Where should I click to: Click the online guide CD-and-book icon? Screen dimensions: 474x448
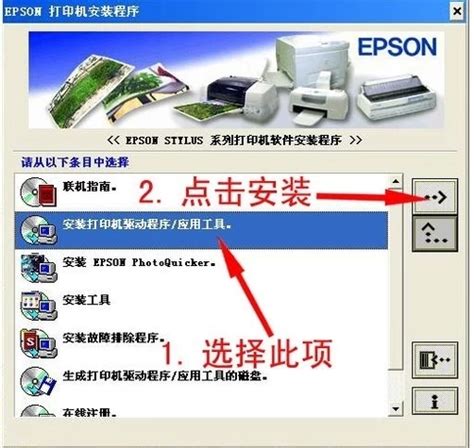click(38, 192)
